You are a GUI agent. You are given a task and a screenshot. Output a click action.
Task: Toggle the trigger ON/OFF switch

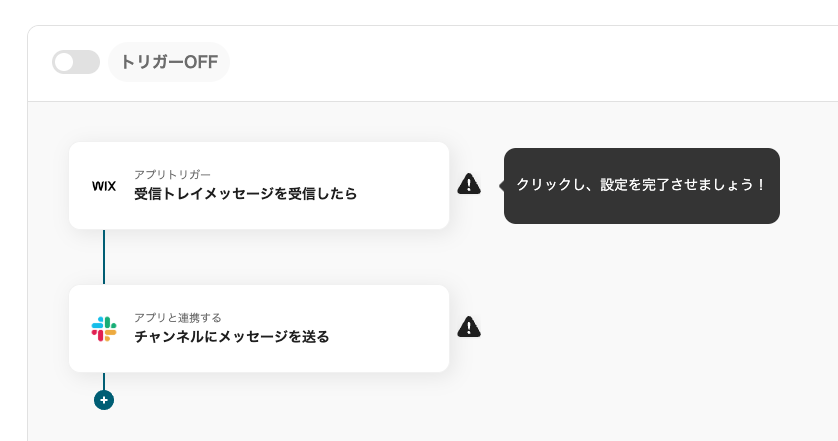coord(76,62)
